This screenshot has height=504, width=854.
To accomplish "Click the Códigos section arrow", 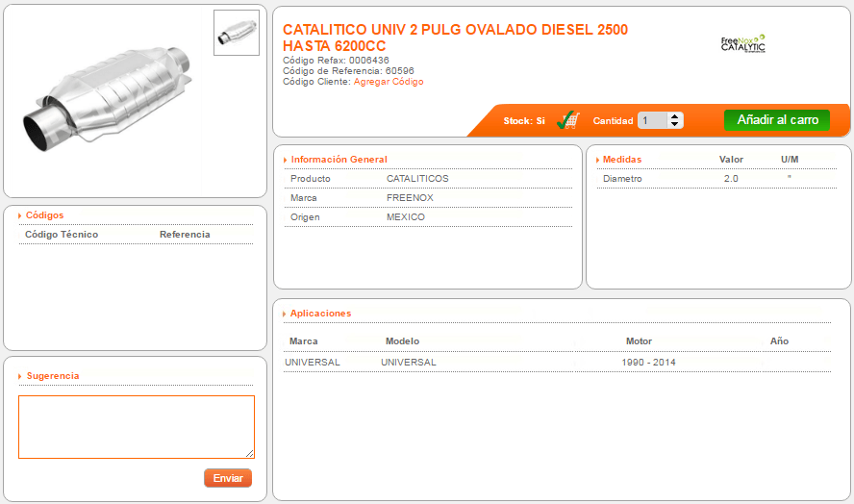I will pyautogui.click(x=19, y=215).
